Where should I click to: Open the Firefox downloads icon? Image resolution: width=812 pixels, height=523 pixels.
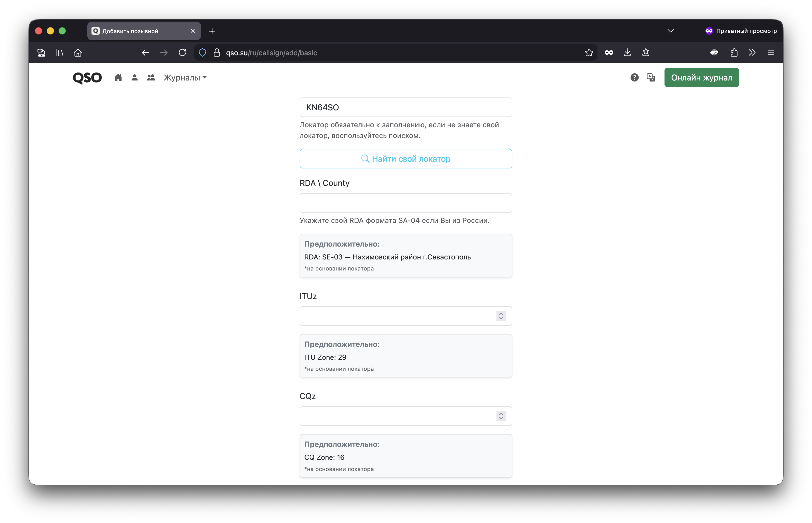[627, 53]
